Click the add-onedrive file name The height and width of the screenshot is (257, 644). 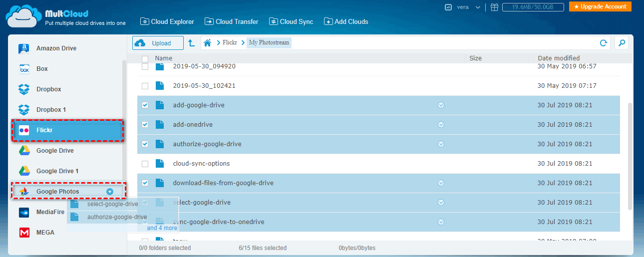(193, 125)
